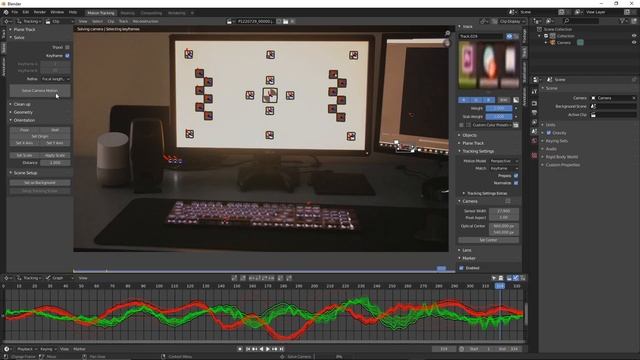Click the Solve Camera Motion button
The height and width of the screenshot is (360, 640).
pyautogui.click(x=40, y=91)
